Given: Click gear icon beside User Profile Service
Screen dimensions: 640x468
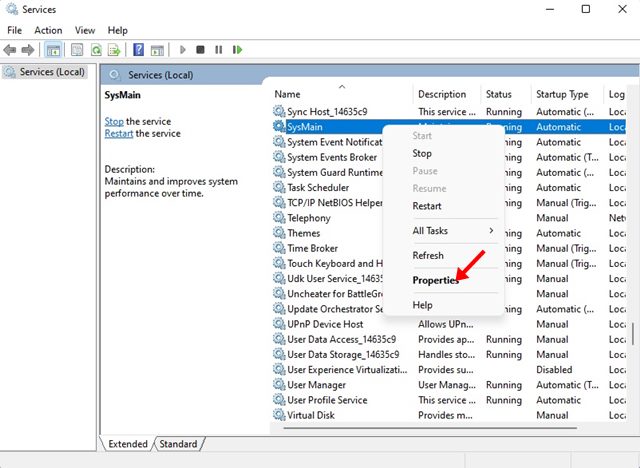Looking at the screenshot, I should pos(279,400).
